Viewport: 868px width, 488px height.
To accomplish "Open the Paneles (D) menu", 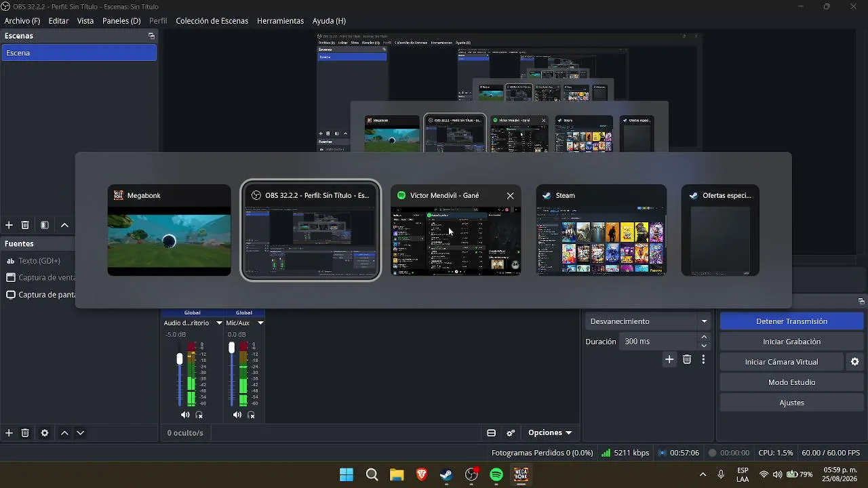I will 121,21.
